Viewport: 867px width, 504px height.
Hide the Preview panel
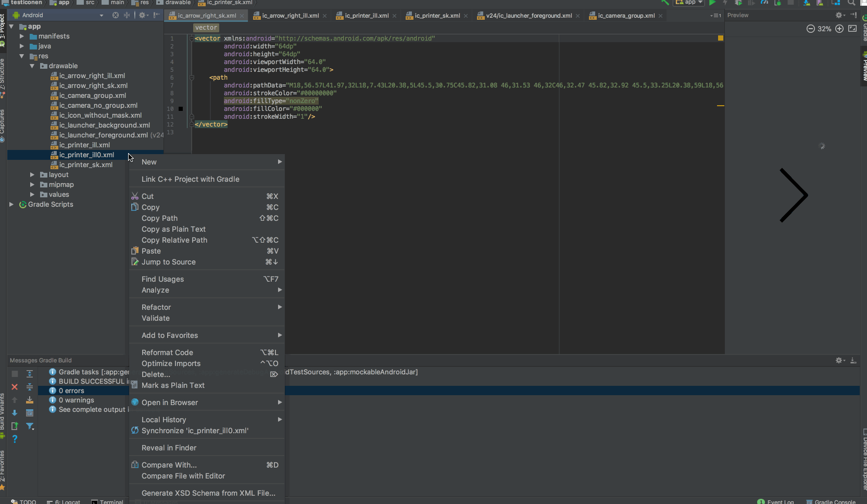point(853,15)
